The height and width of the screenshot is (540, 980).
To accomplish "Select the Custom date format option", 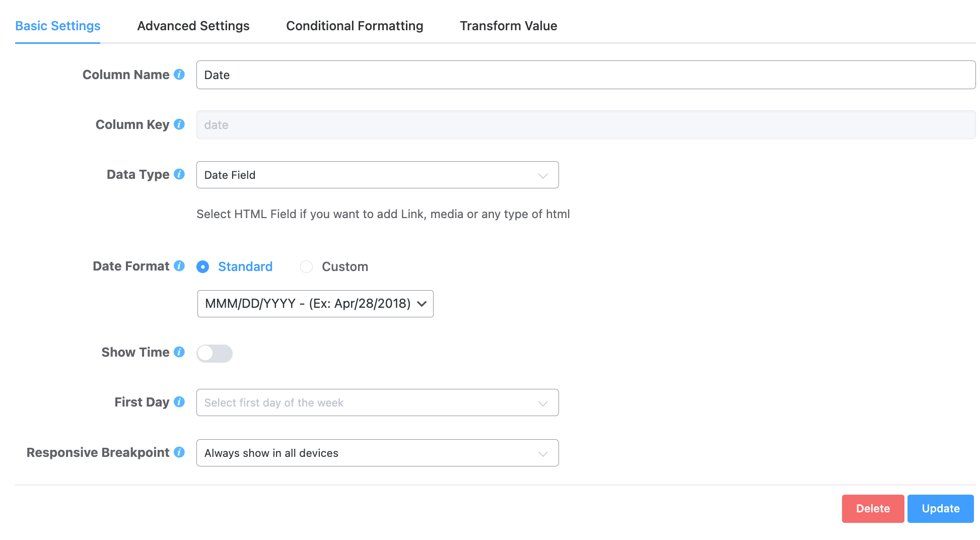I will coord(307,266).
